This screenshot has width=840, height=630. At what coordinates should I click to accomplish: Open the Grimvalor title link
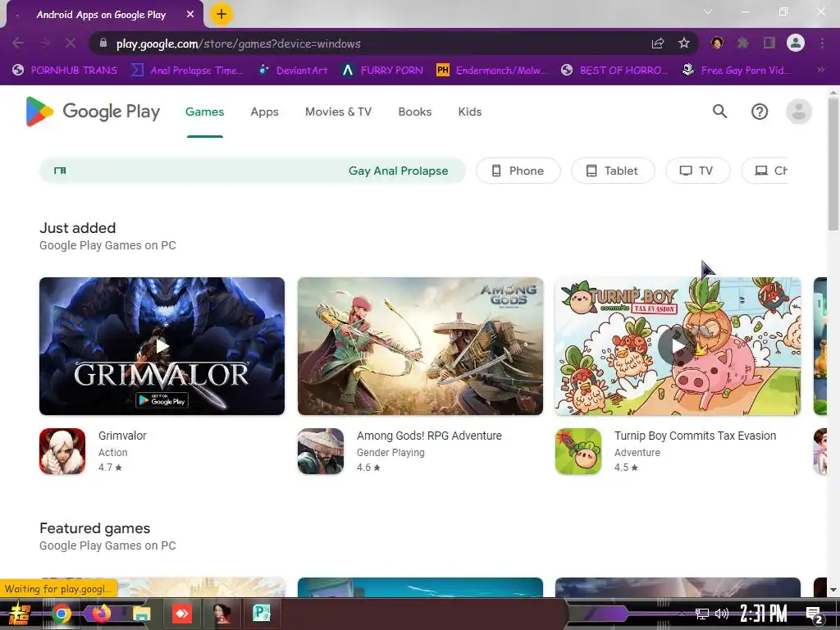pyautogui.click(x=122, y=436)
